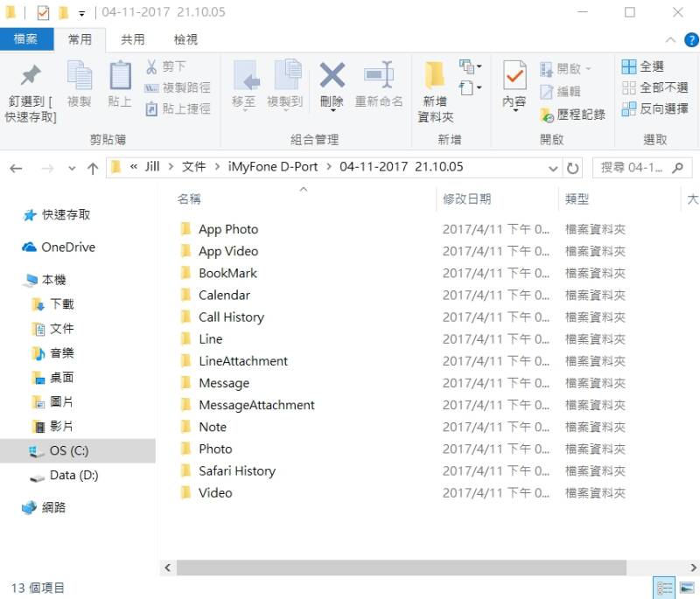Open the Quick Access Toolbar customize dropdown
The height and width of the screenshot is (599, 700).
[81, 14]
